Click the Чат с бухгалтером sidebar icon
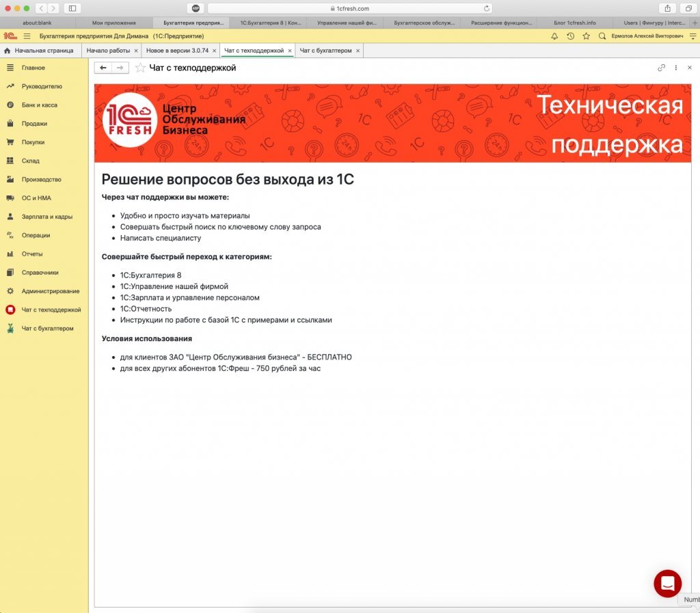700x613 pixels. pyautogui.click(x=10, y=328)
